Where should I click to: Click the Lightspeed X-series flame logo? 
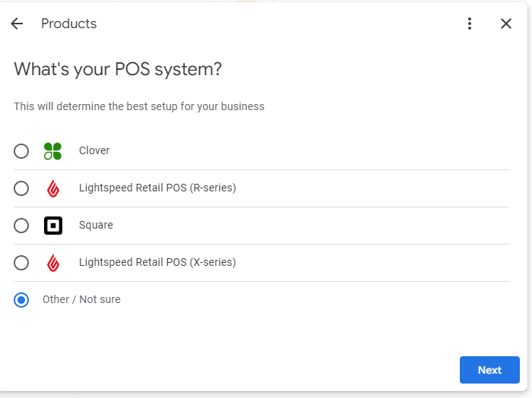tap(53, 263)
